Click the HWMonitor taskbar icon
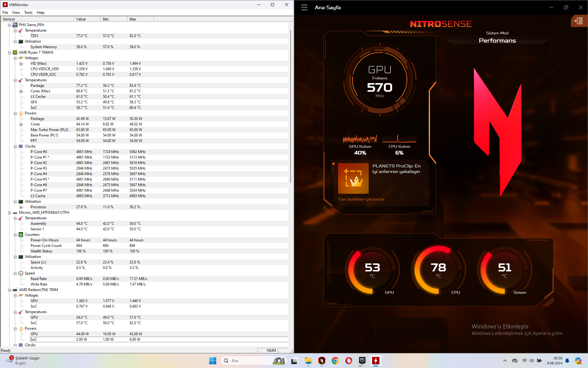Viewport: 588px width, 368px height. [375, 361]
